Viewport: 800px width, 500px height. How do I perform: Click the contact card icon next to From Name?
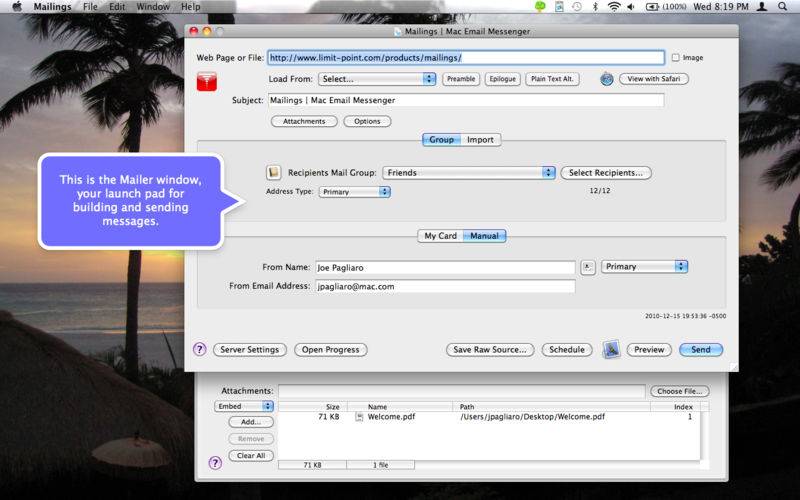point(588,267)
